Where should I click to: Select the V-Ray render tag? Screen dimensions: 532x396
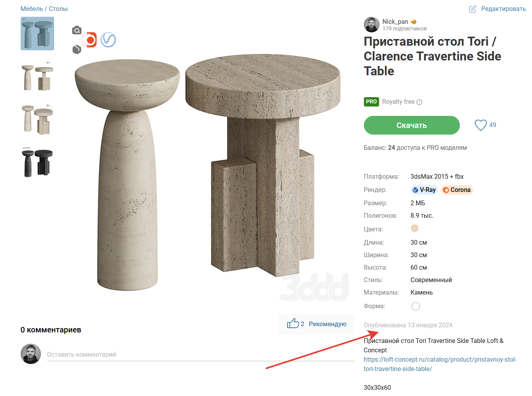coord(424,190)
